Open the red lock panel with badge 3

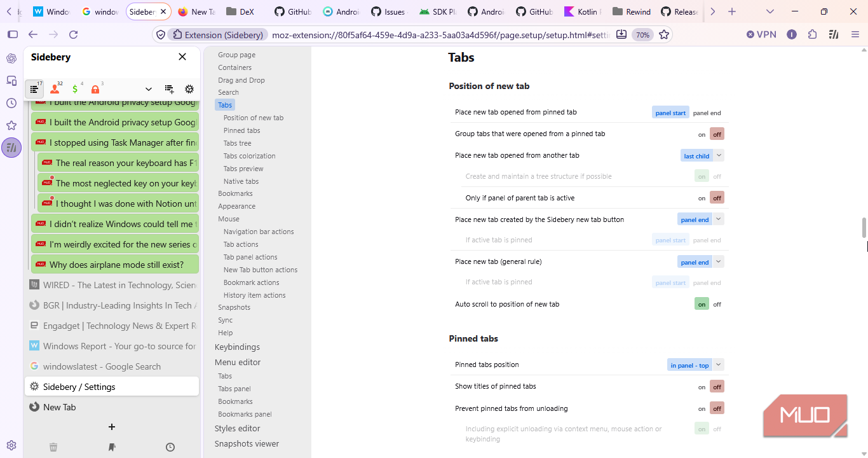coord(95,89)
